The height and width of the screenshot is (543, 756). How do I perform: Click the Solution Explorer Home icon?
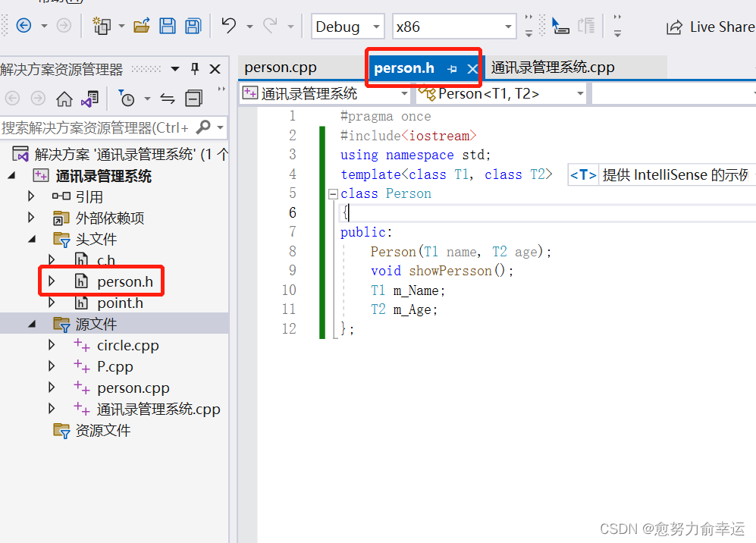click(x=64, y=99)
